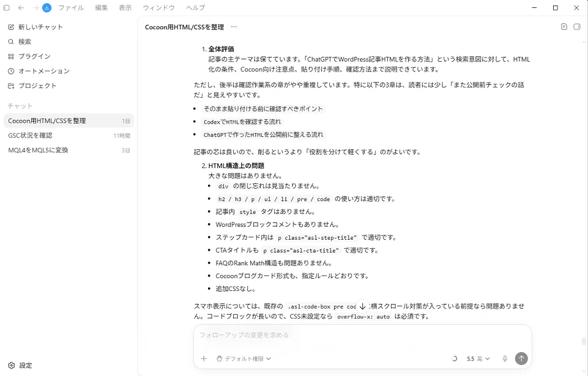Focus the フォローアップの変更を求める input
The image size is (588, 376).
click(x=362, y=335)
